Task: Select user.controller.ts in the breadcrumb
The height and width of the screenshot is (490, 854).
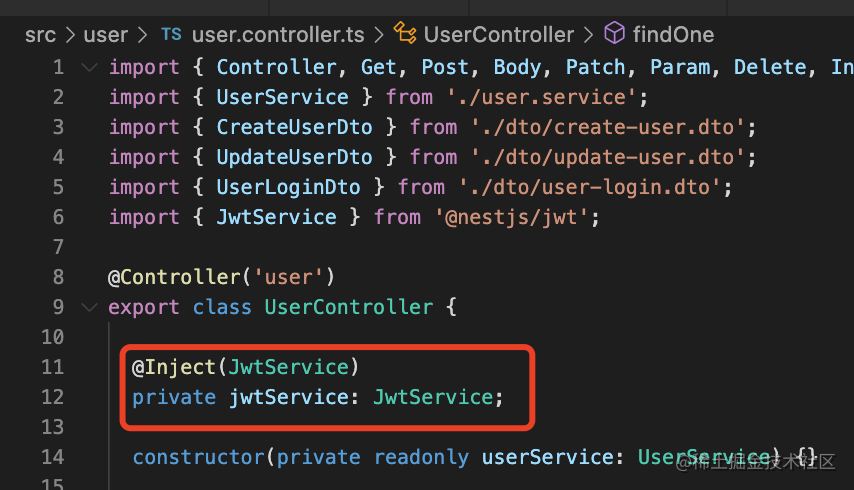Action: 277,35
